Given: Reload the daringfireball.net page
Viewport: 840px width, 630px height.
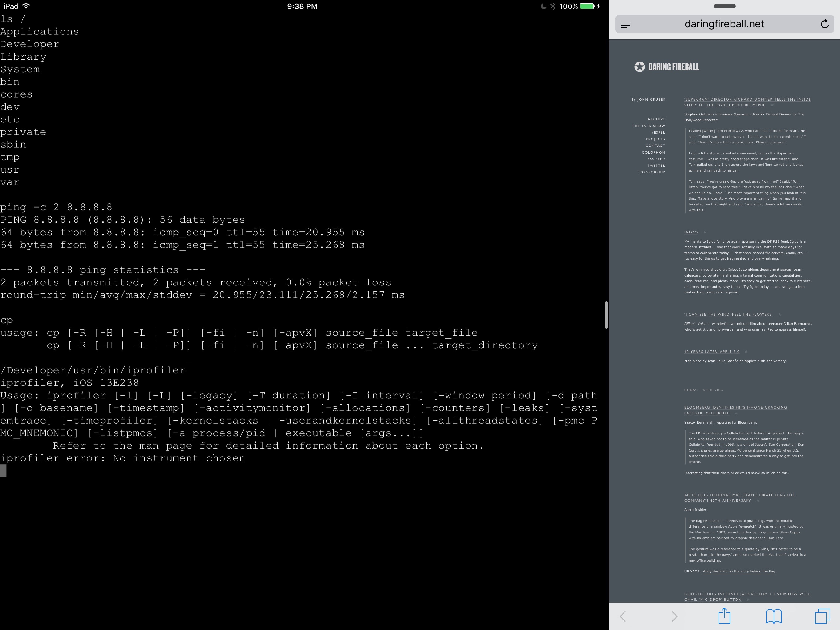Looking at the screenshot, I should click(824, 24).
